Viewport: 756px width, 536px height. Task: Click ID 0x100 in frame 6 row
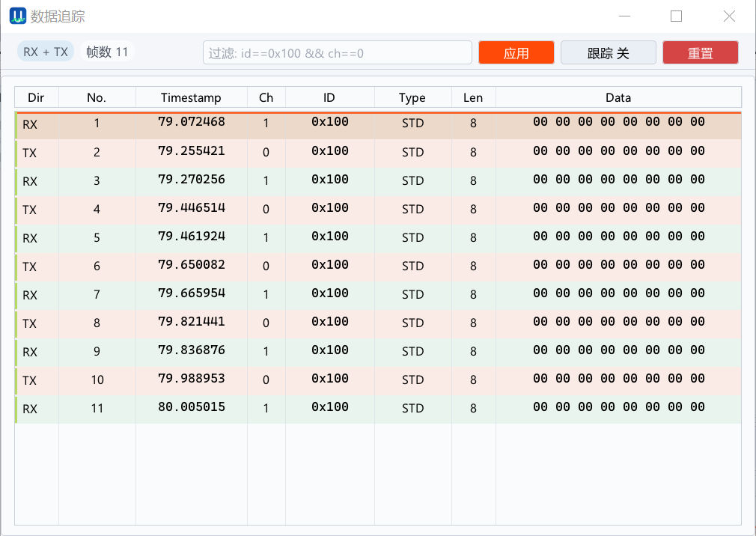pyautogui.click(x=330, y=264)
